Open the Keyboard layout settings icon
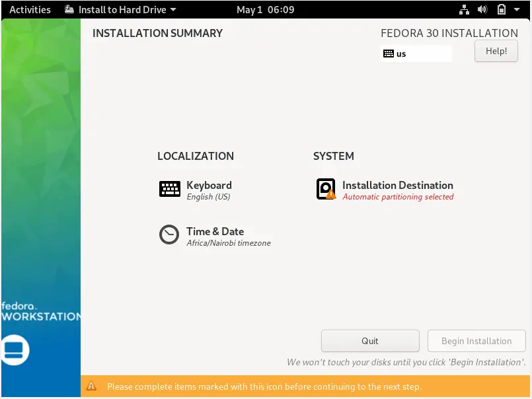532x399 pixels. (x=170, y=189)
